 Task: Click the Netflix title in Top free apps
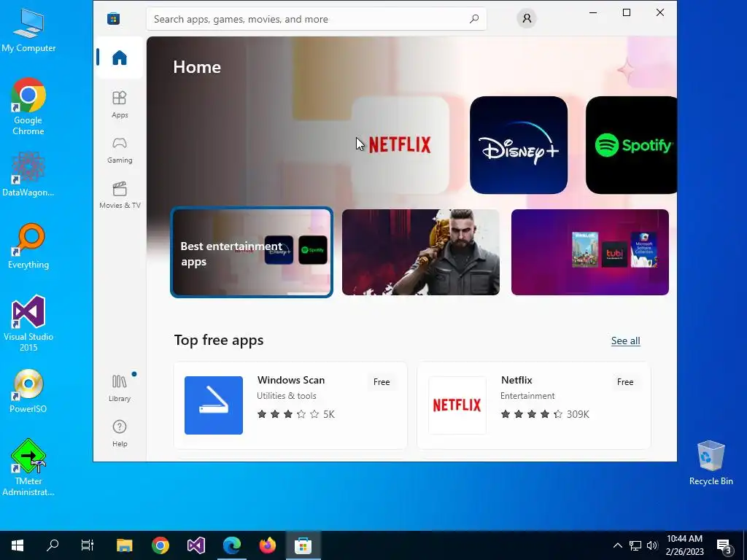(x=516, y=380)
